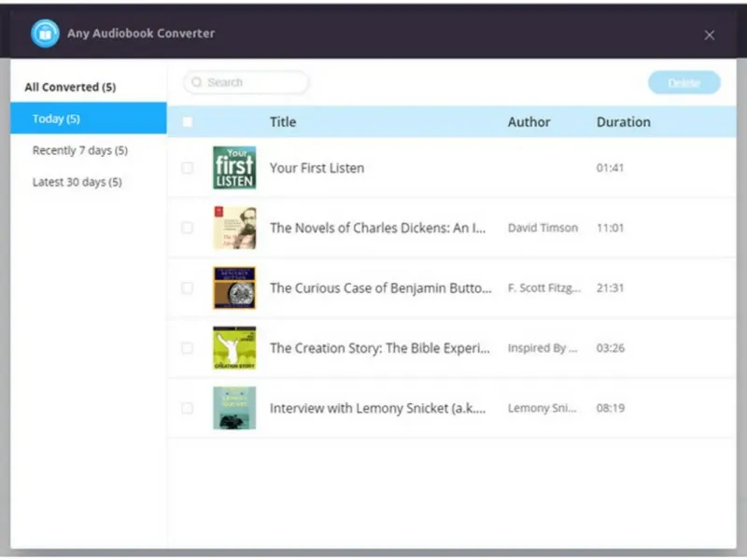Click the Duration column header

[624, 122]
